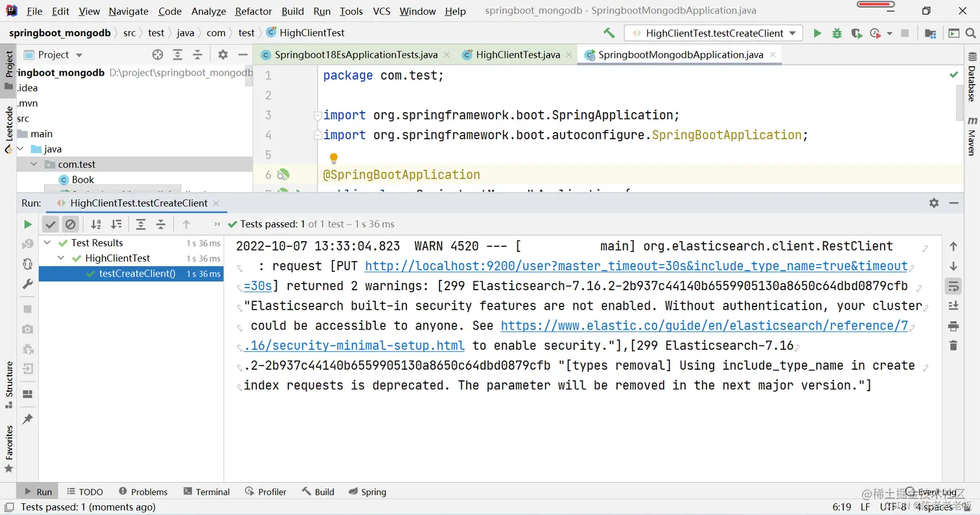Restore layout in Run panel sidebar
Viewport: 980px width, 515px height.
coord(27,394)
